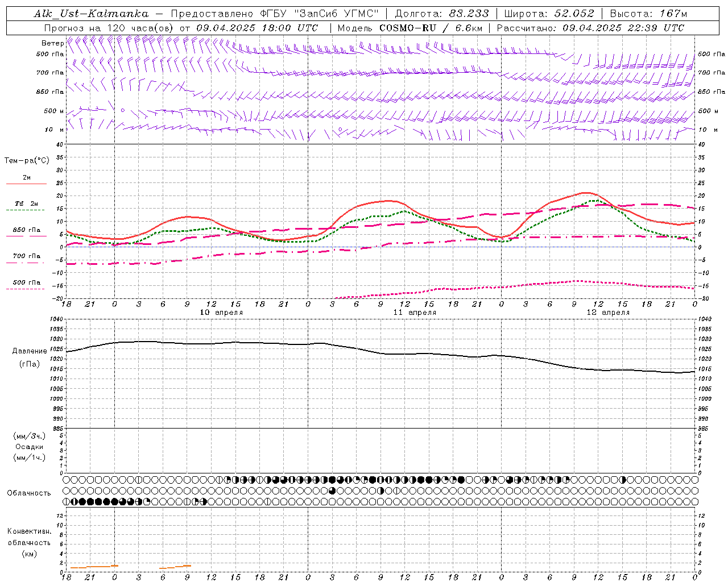Click the Конвективн. panel label
The width and height of the screenshot is (728, 582).
tap(30, 531)
